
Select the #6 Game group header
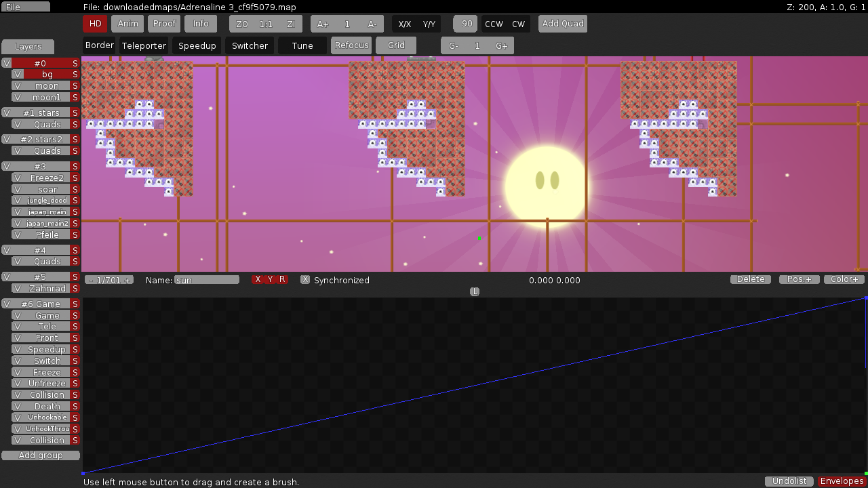[x=41, y=304]
